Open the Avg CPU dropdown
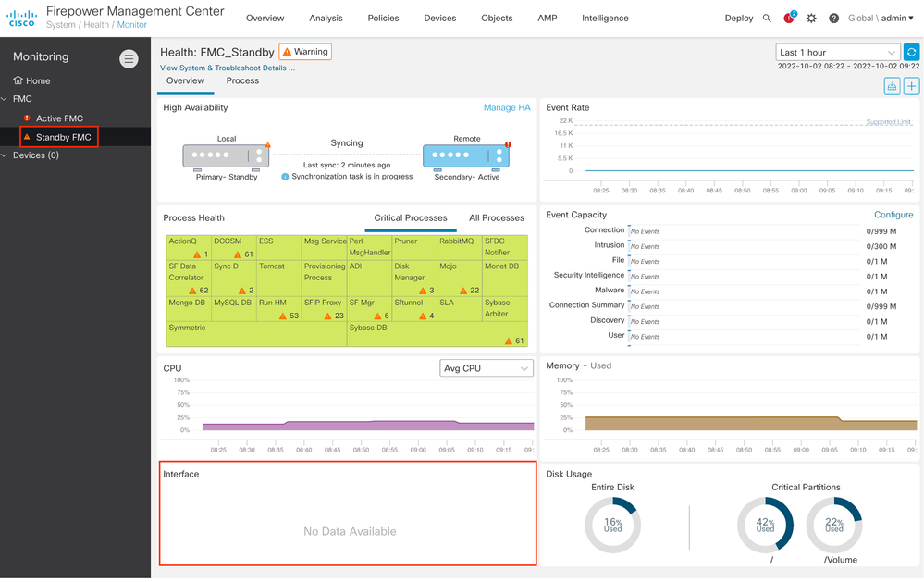The width and height of the screenshot is (924, 582). tap(487, 368)
